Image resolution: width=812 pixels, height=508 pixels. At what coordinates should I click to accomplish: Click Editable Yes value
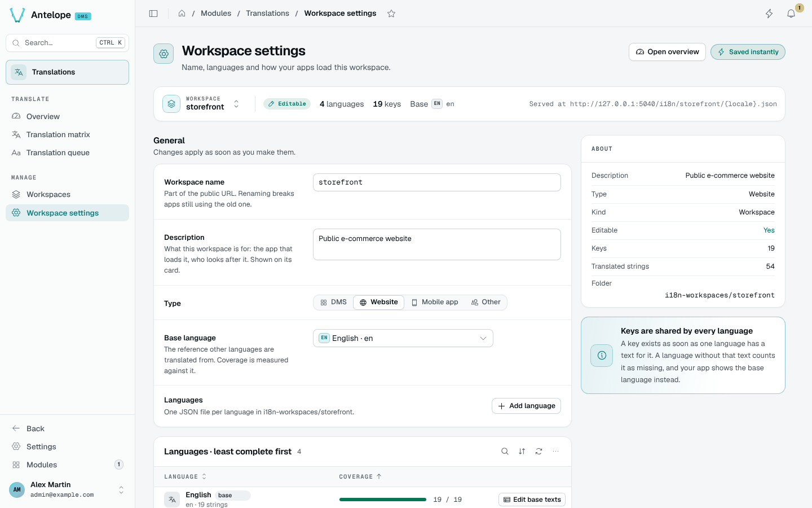[x=769, y=230]
